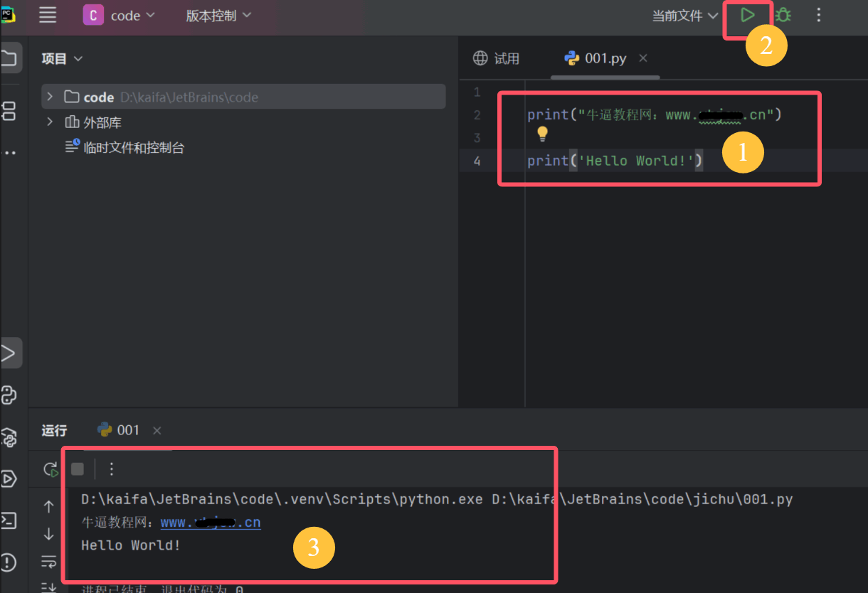
Task: Switch to the 试用 editor tab
Action: point(497,58)
